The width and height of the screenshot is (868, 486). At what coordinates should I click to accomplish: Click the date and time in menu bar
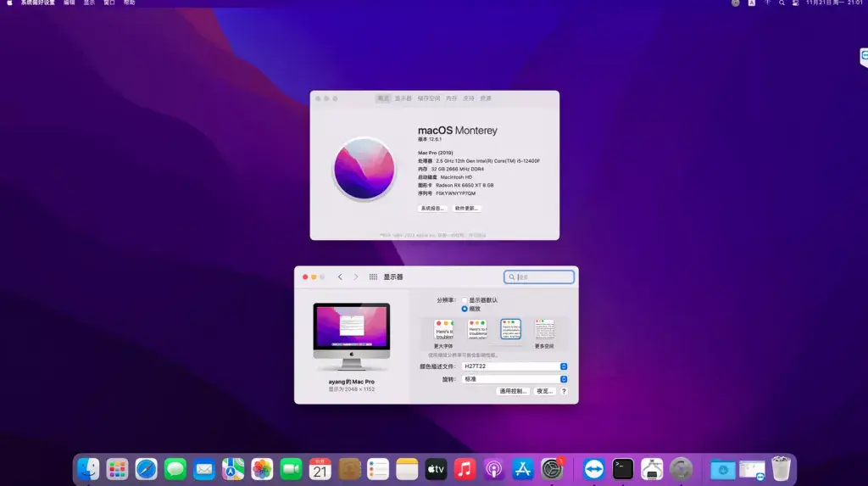834,3
